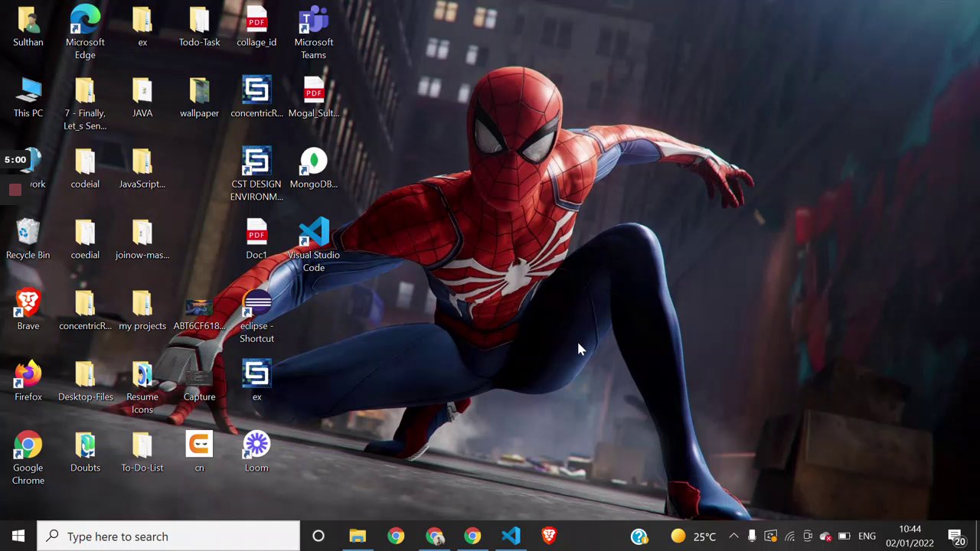Select the Desktop-Files folder
The height and width of the screenshot is (551, 980).
point(85,382)
